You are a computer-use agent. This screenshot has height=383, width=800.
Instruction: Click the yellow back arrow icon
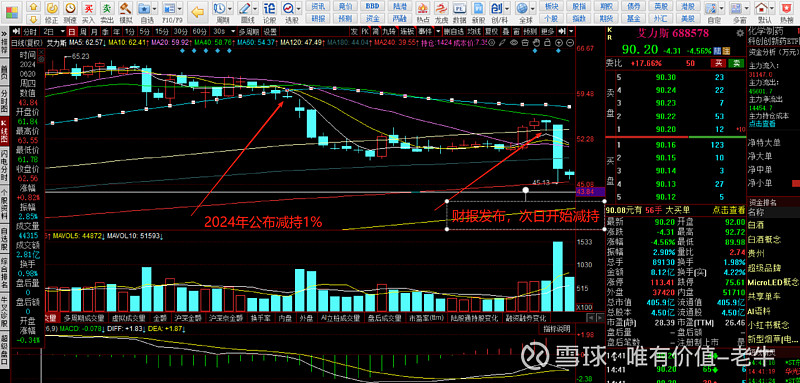point(198,12)
